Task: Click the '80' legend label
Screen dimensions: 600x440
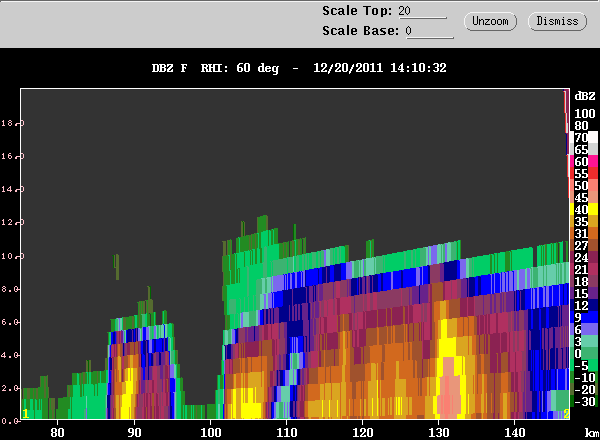Action: click(581, 125)
